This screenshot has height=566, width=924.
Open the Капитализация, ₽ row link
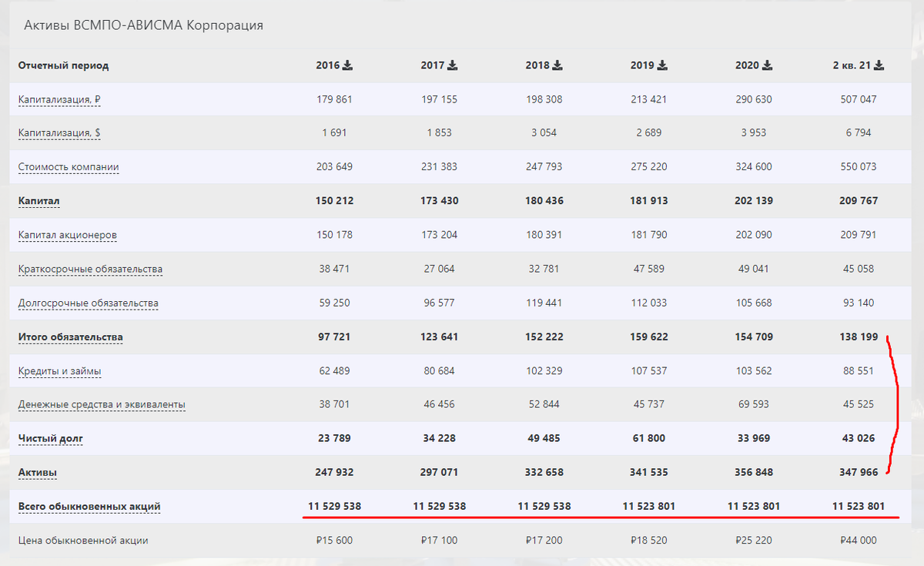pos(59,99)
